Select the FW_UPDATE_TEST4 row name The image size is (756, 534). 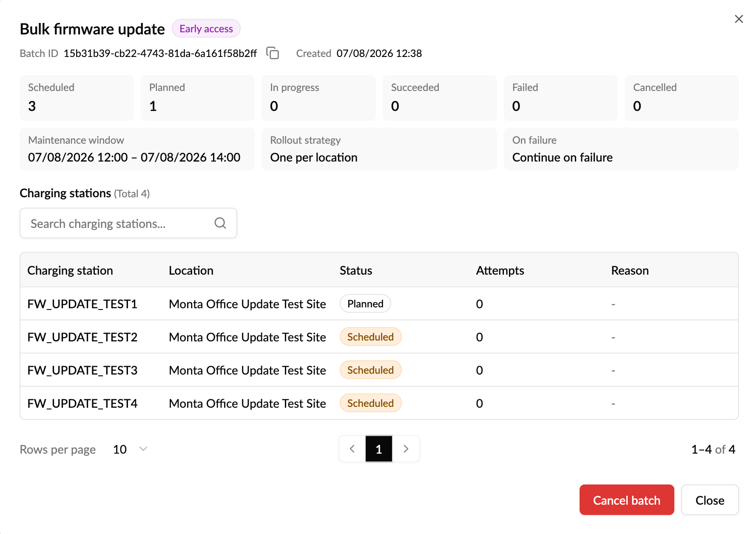(x=82, y=403)
